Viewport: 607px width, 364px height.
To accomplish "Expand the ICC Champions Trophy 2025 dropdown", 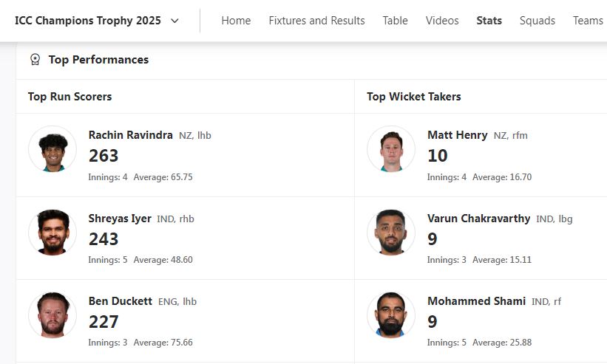I will 174,21.
